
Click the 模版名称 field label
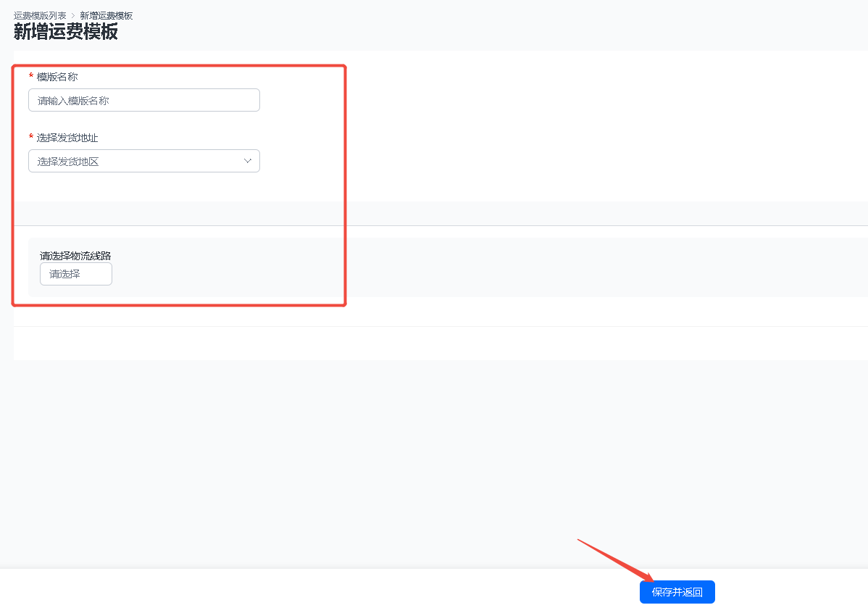57,77
